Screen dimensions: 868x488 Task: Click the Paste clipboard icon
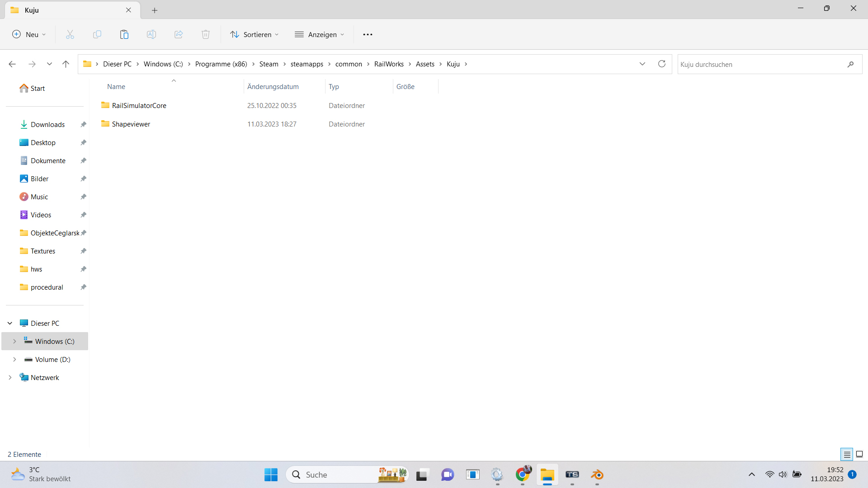124,34
